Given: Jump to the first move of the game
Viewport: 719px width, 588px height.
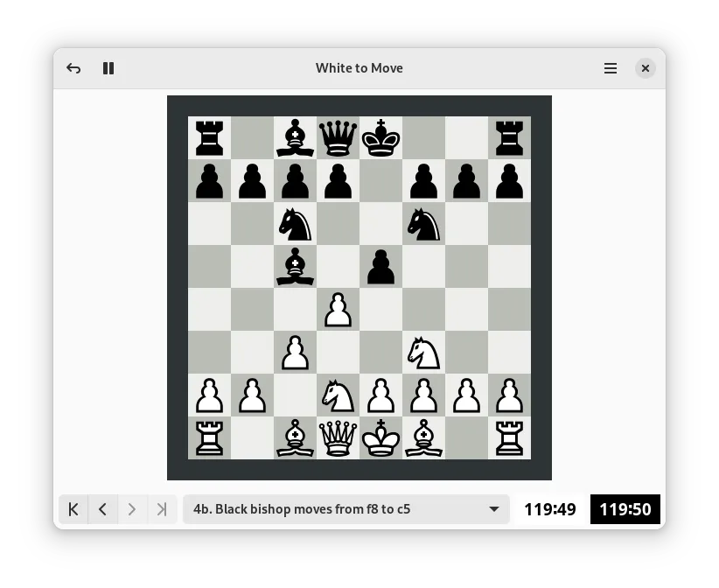Looking at the screenshot, I should point(73,509).
